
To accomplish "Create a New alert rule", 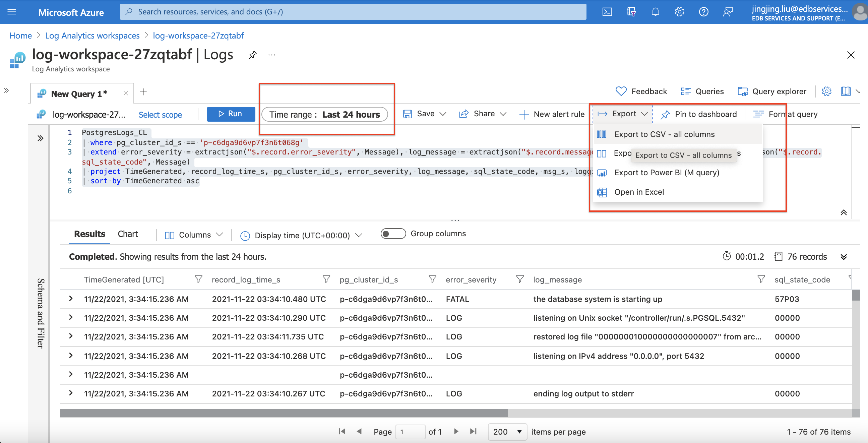I will (x=552, y=114).
